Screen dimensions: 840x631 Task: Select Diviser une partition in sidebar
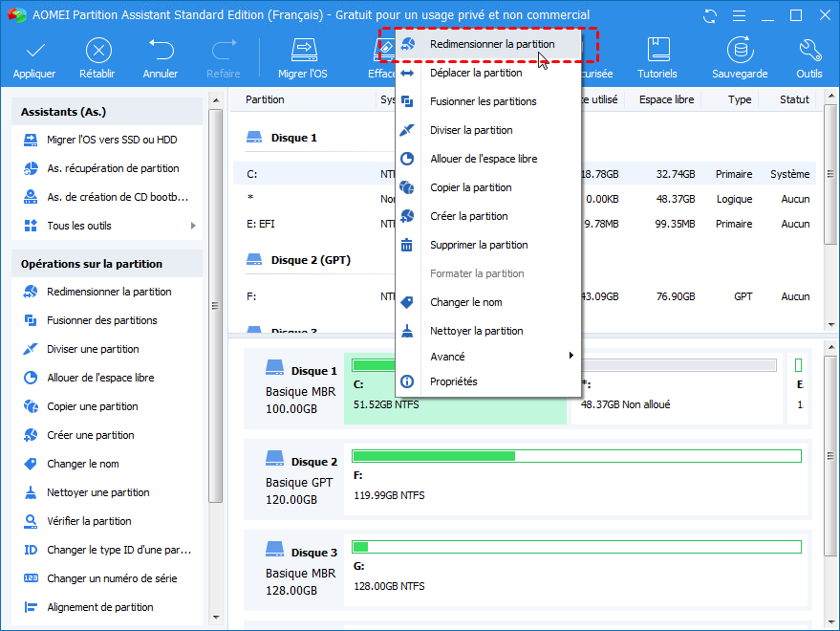(x=107, y=349)
